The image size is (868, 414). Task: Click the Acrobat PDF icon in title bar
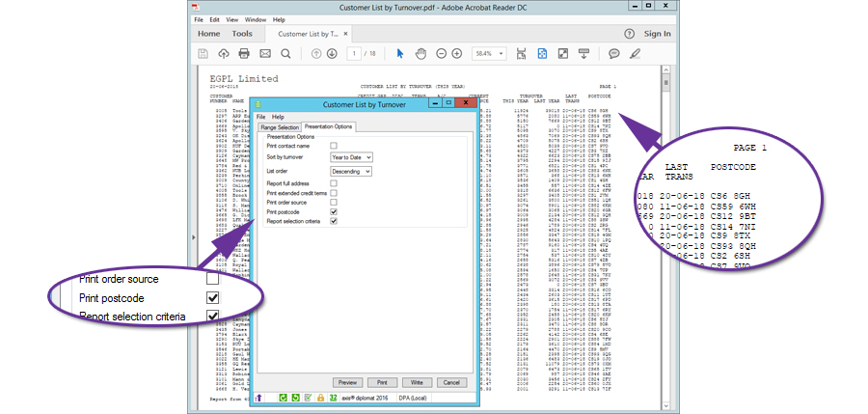[x=196, y=8]
